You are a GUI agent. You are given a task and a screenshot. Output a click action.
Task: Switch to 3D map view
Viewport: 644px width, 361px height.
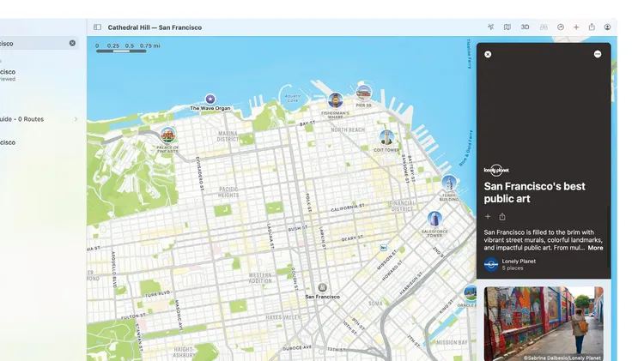(525, 27)
